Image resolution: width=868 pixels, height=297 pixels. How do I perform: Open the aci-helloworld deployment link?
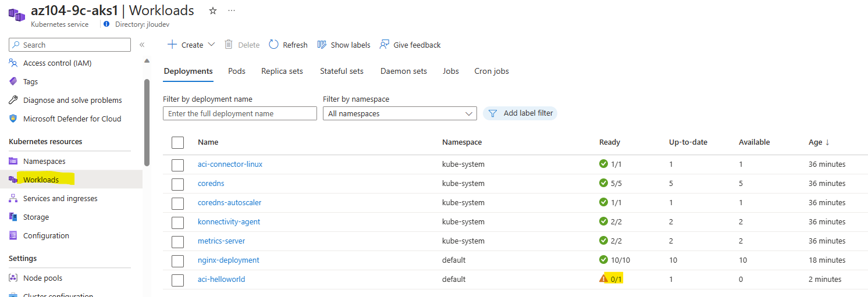[222, 279]
